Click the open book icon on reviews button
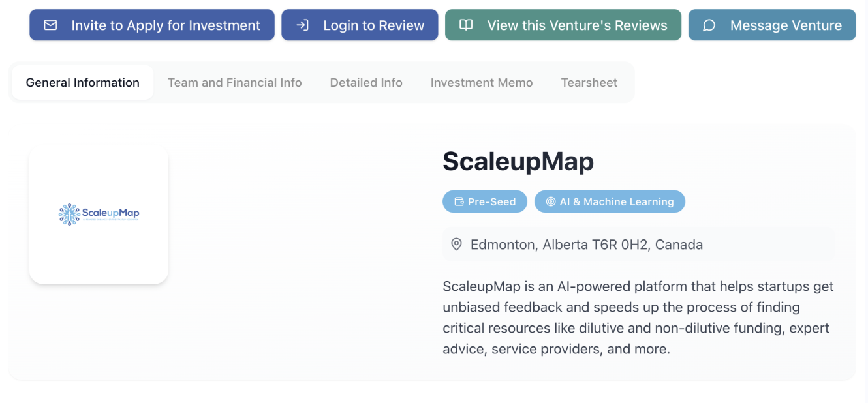Viewport: 868px width, 403px height. pyautogui.click(x=466, y=25)
